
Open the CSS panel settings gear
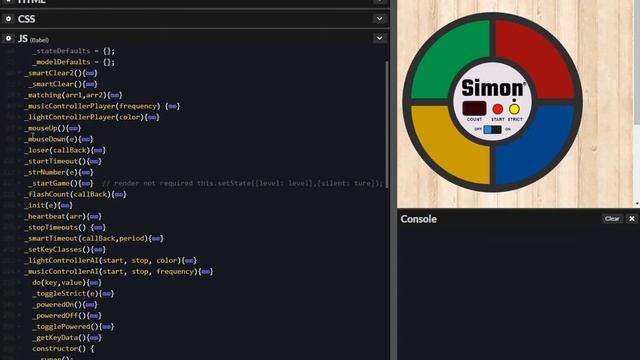click(x=8, y=19)
